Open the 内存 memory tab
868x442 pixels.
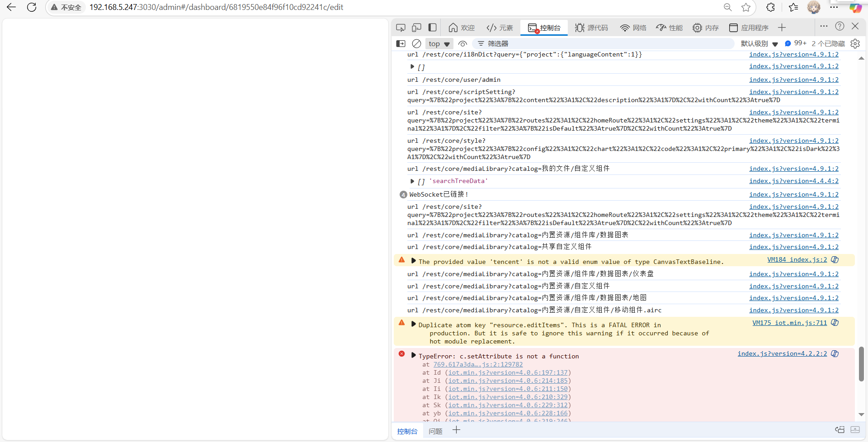[706, 28]
